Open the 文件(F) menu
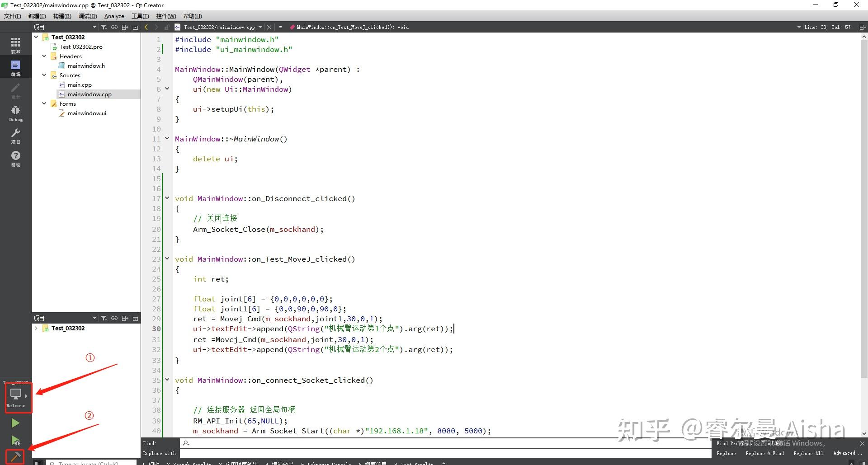This screenshot has width=868, height=465. click(13, 16)
